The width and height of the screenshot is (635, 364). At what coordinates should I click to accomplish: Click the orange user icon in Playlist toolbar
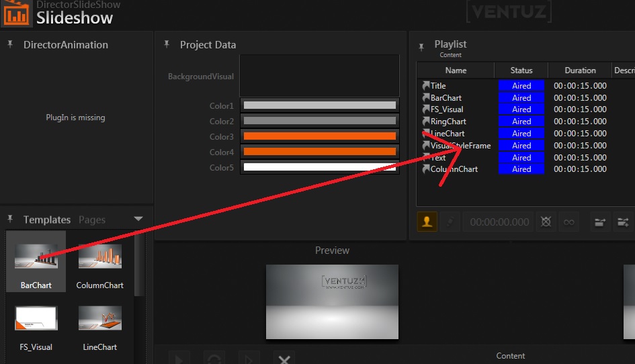(x=427, y=222)
